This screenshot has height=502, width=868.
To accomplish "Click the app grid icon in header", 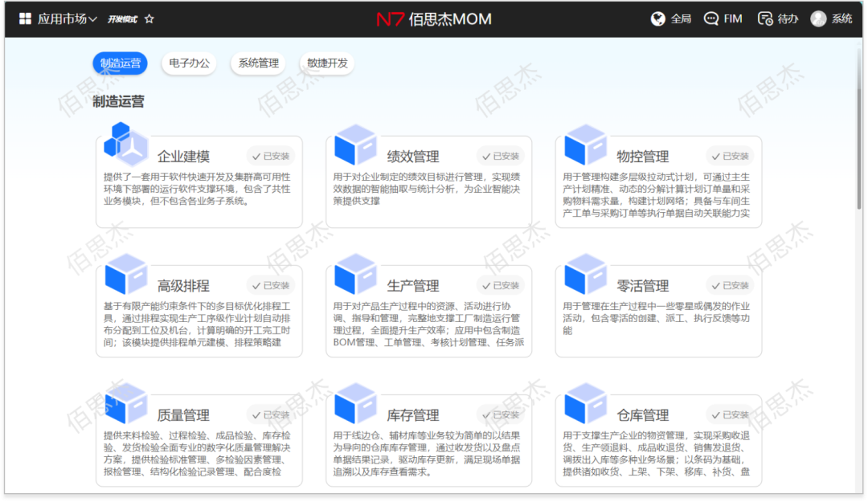I will click(25, 18).
